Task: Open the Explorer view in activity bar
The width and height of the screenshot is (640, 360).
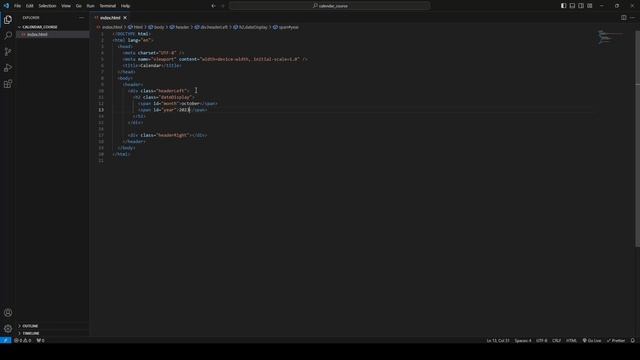Action: click(8, 20)
